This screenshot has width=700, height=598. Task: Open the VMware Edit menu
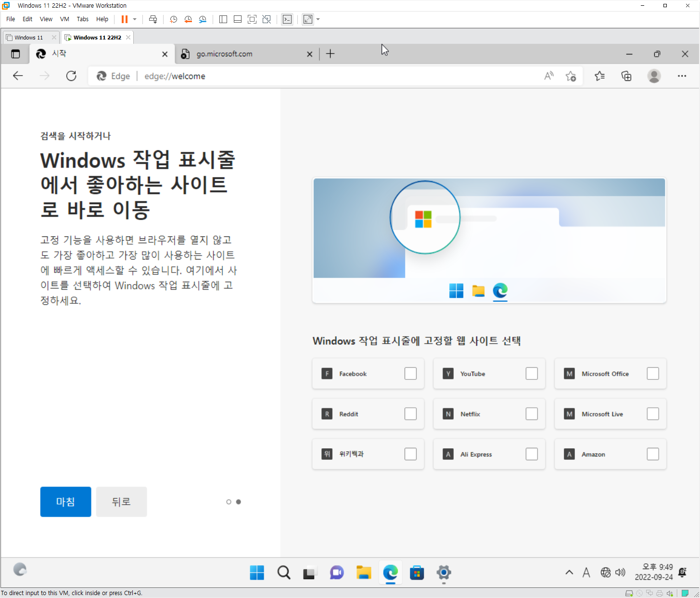pyautogui.click(x=27, y=19)
